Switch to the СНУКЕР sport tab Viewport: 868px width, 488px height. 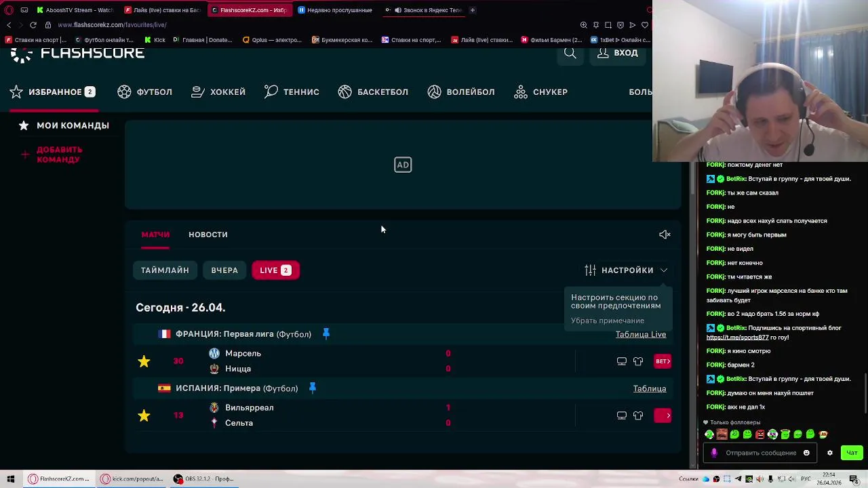click(x=541, y=92)
